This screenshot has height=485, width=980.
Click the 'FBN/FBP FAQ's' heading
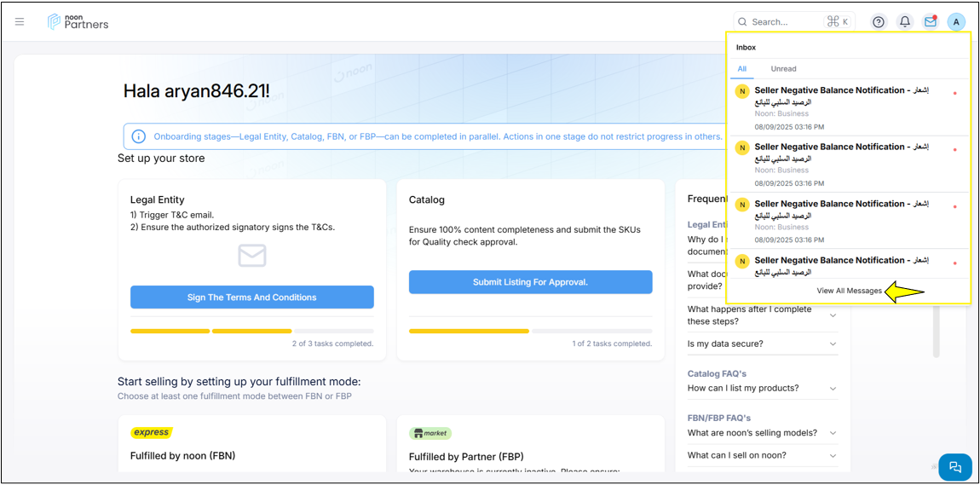(x=718, y=418)
